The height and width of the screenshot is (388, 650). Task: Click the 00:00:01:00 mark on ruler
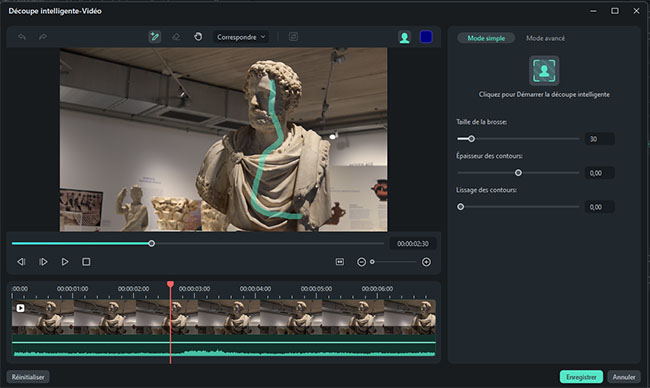(73, 289)
